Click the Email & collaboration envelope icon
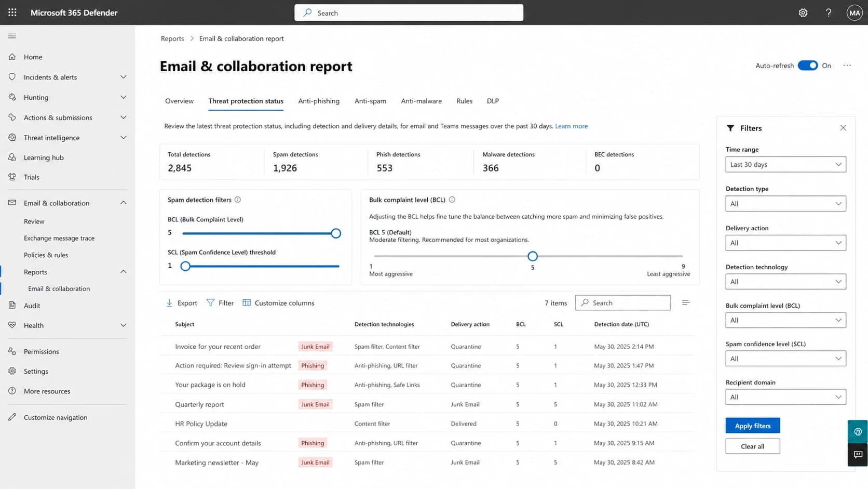868x489 pixels. (12, 203)
